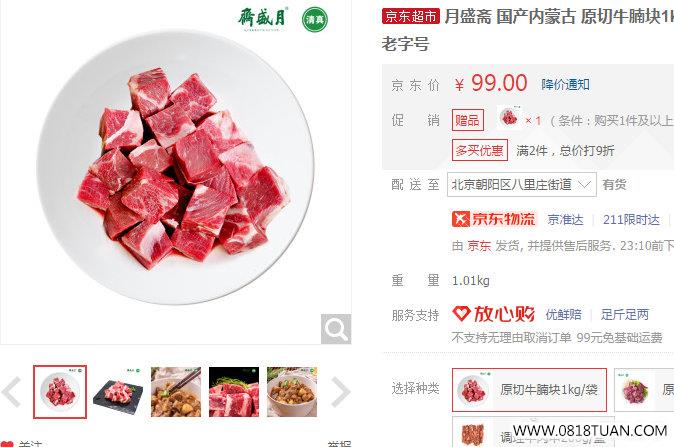
Task: Click the gift item small image
Action: (x=509, y=117)
